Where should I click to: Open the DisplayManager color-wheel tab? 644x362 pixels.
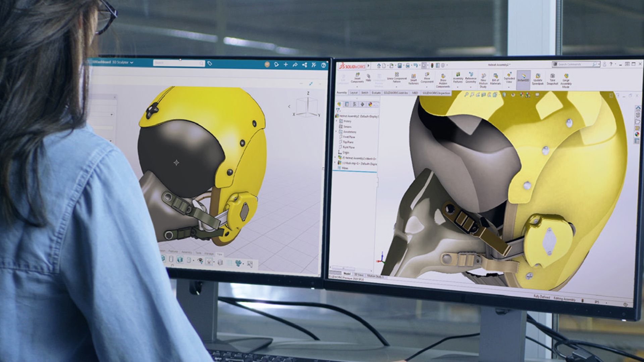[370, 104]
